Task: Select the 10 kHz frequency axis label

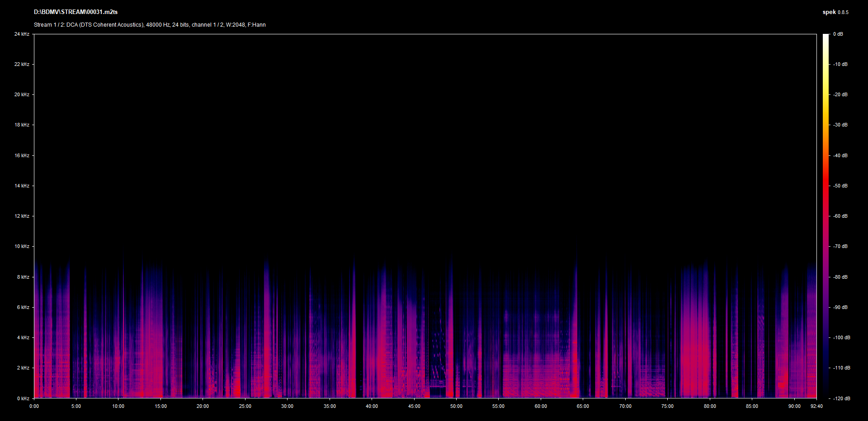Action: coord(22,247)
